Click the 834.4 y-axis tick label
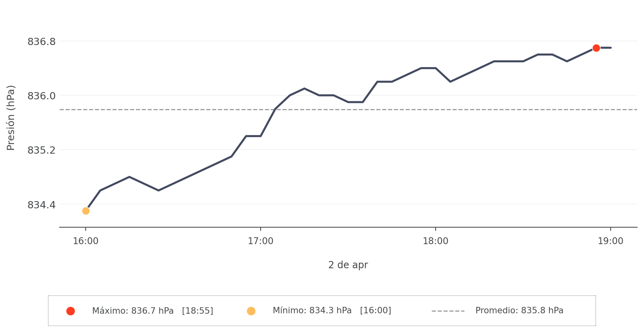Image resolution: width=644 pixels, height=333 pixels. (x=41, y=205)
